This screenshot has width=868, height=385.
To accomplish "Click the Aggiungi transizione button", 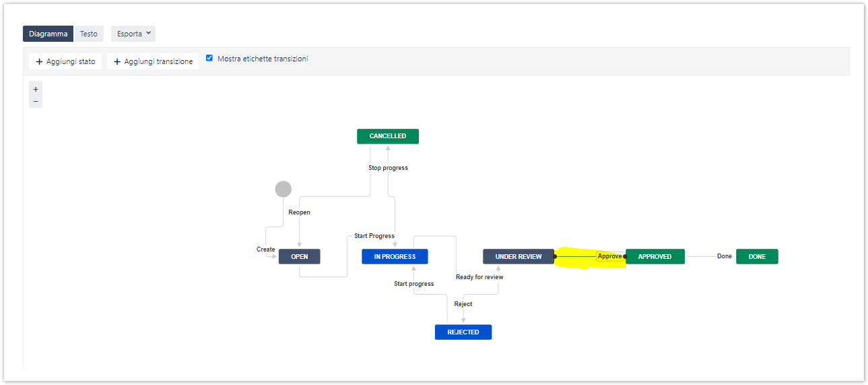I will pos(153,61).
